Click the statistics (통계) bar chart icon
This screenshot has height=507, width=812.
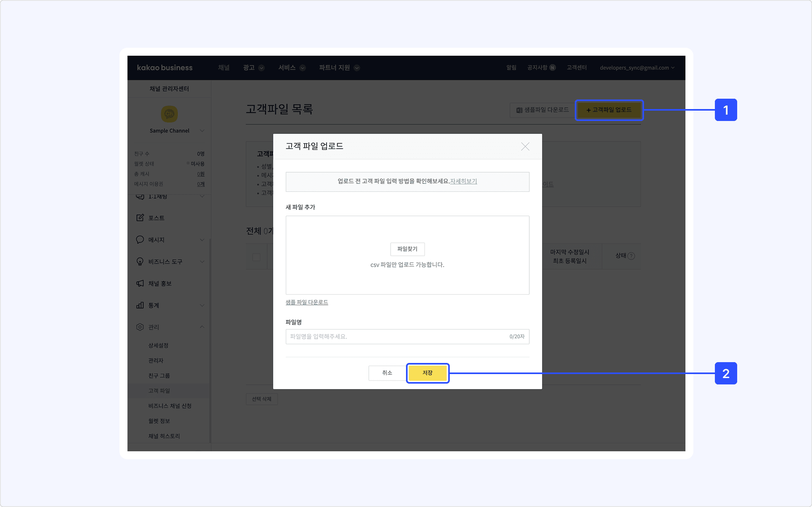(140, 305)
